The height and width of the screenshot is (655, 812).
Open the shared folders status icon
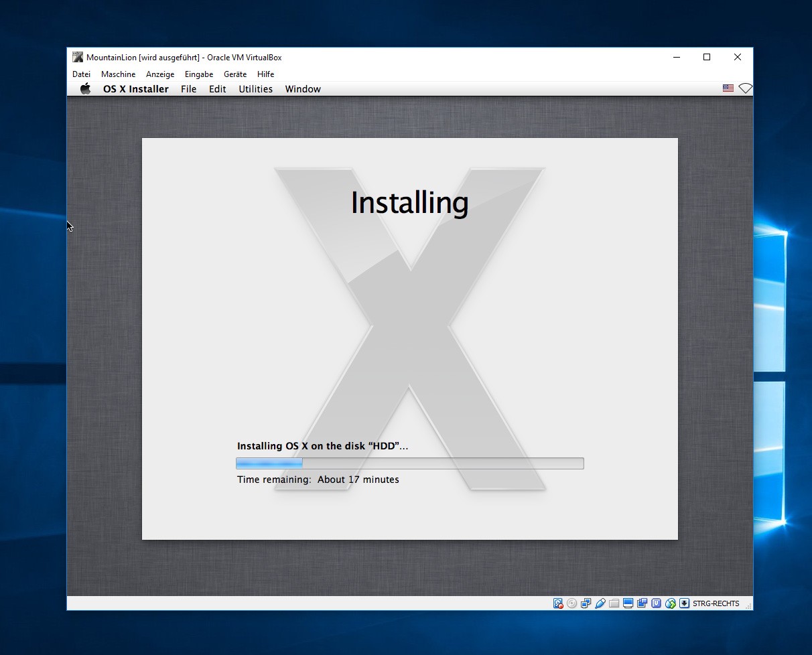pyautogui.click(x=614, y=603)
